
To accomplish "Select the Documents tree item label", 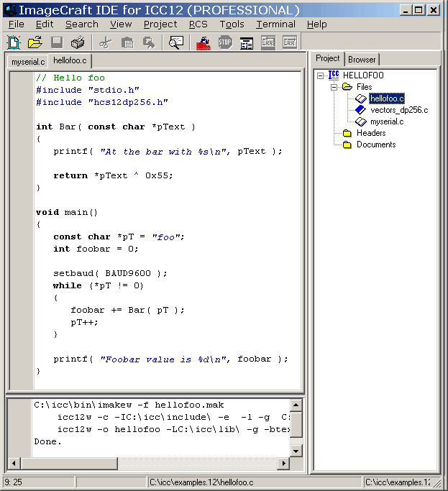I will point(376,144).
